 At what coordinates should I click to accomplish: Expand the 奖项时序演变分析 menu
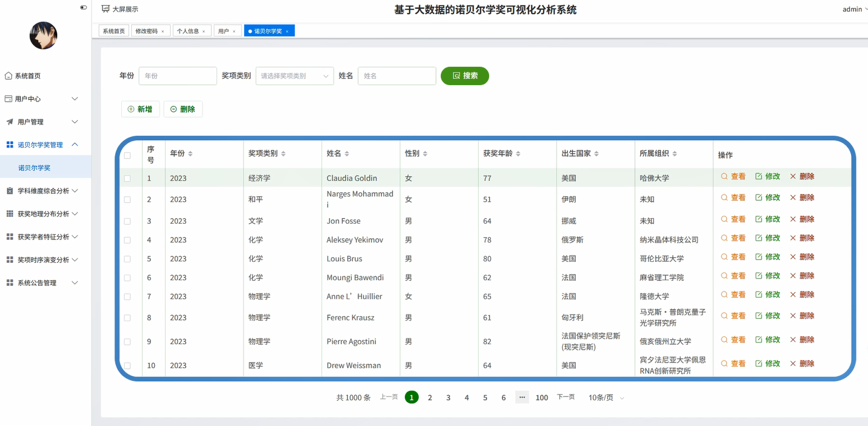tap(45, 260)
